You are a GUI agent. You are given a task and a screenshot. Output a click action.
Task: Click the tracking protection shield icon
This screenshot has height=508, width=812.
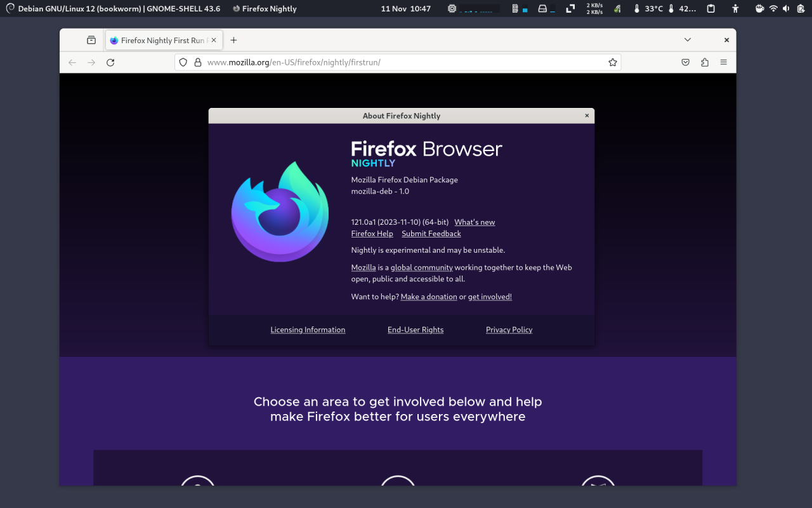(x=183, y=62)
